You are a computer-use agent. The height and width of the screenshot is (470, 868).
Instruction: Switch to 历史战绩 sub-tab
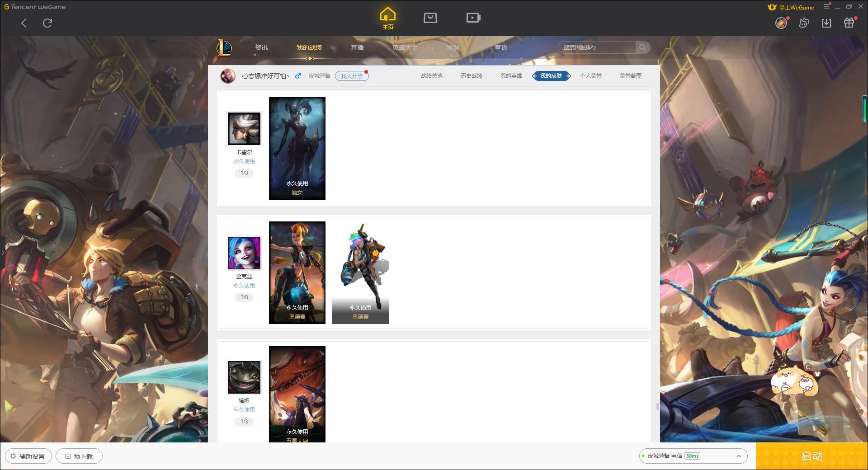(x=472, y=76)
